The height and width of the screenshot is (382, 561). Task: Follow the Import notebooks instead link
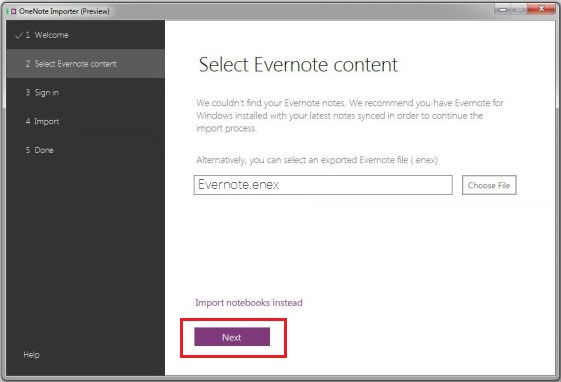249,303
